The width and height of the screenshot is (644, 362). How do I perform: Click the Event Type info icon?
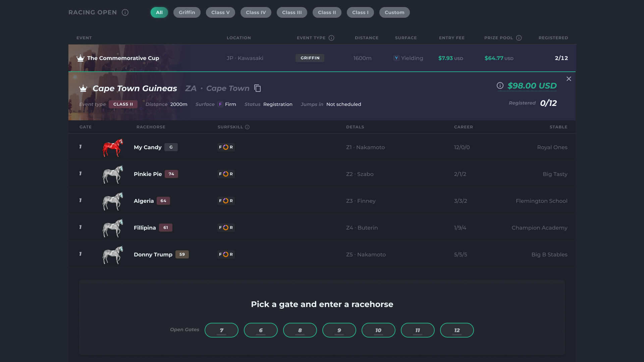coord(331,38)
